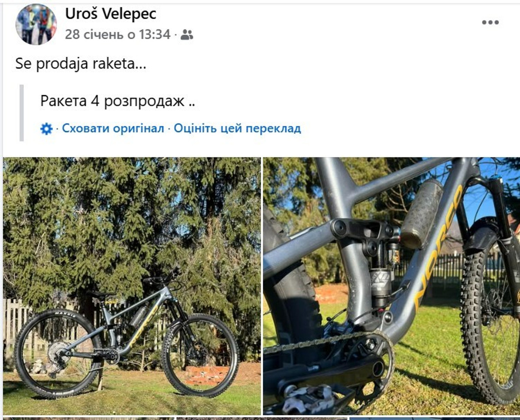Open the partially visible bottom-middle photo
Image resolution: width=520 pixels, height=420 pixels.
point(262,419)
